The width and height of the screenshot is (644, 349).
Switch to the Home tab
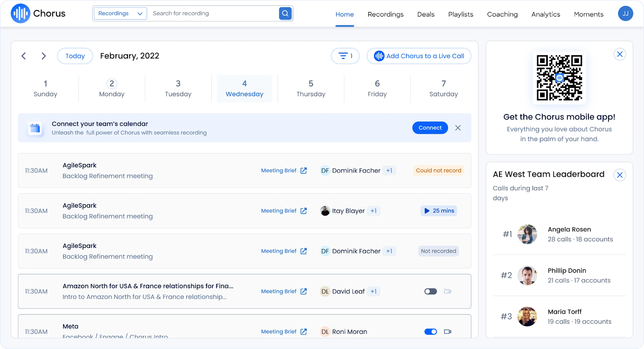345,14
